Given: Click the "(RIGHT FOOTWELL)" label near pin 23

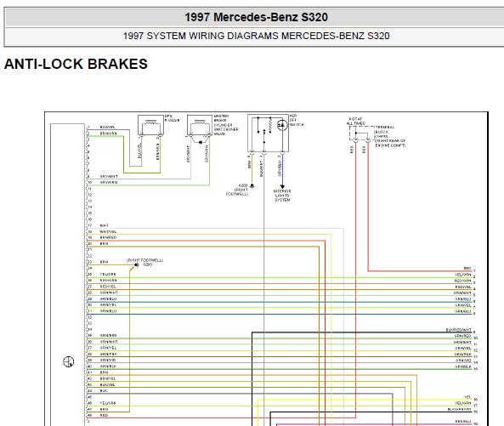Looking at the screenshot, I should click(145, 260).
